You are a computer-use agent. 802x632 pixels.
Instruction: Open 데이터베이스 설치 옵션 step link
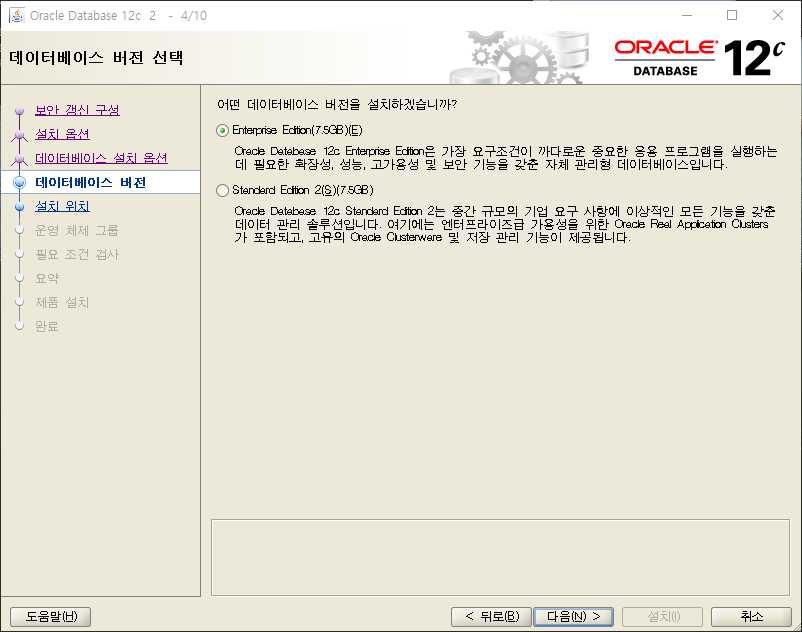pyautogui.click(x=101, y=158)
